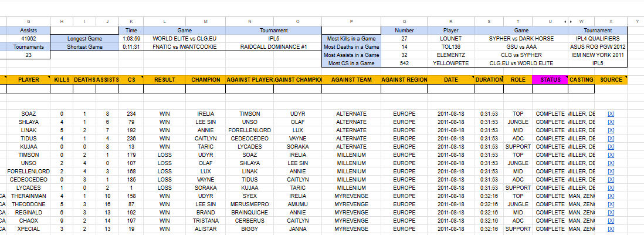
Task: Select the YELLOWPETE player cell
Action: pos(450,63)
